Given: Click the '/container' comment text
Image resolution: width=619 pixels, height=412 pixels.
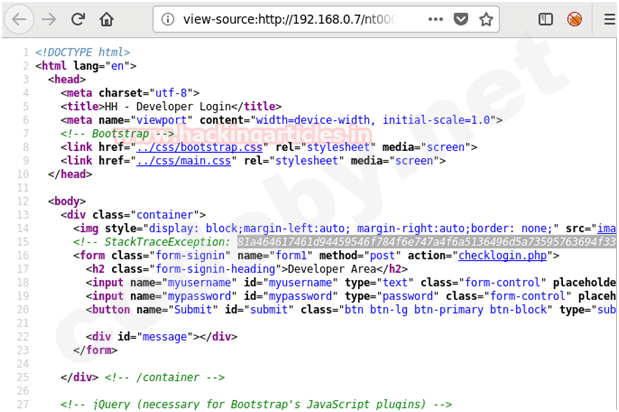Looking at the screenshot, I should pyautogui.click(x=165, y=377).
